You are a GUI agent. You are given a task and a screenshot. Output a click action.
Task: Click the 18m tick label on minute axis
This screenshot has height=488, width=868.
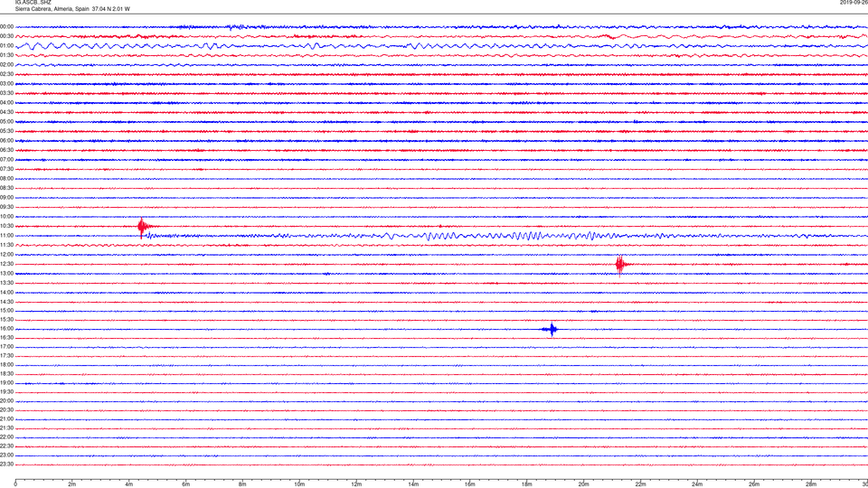tap(527, 484)
